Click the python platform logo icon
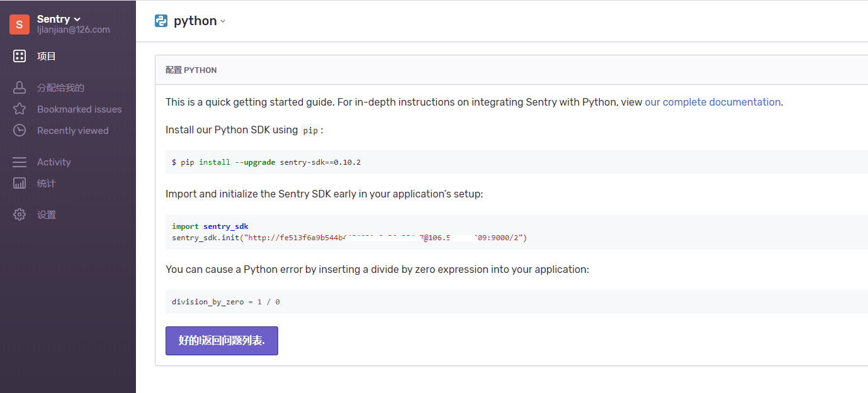This screenshot has width=868, height=393. 161,20
